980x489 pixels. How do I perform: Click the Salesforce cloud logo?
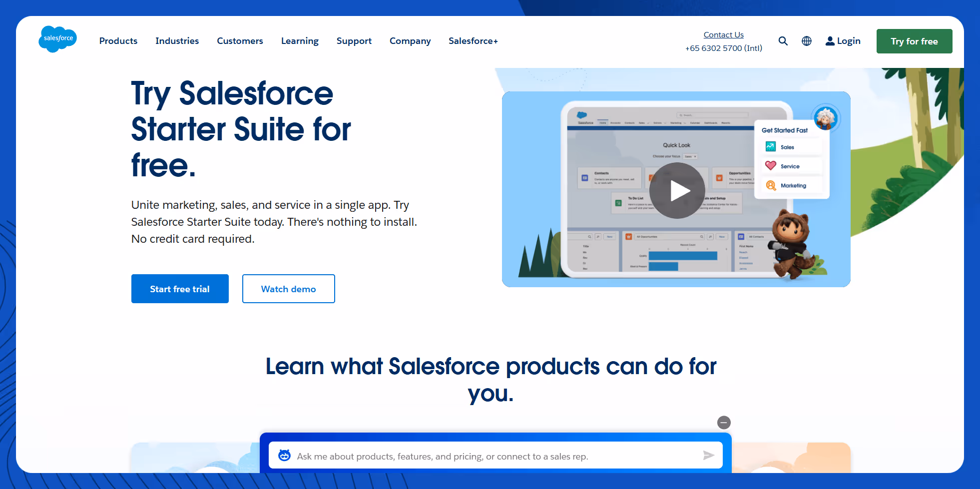(58, 39)
